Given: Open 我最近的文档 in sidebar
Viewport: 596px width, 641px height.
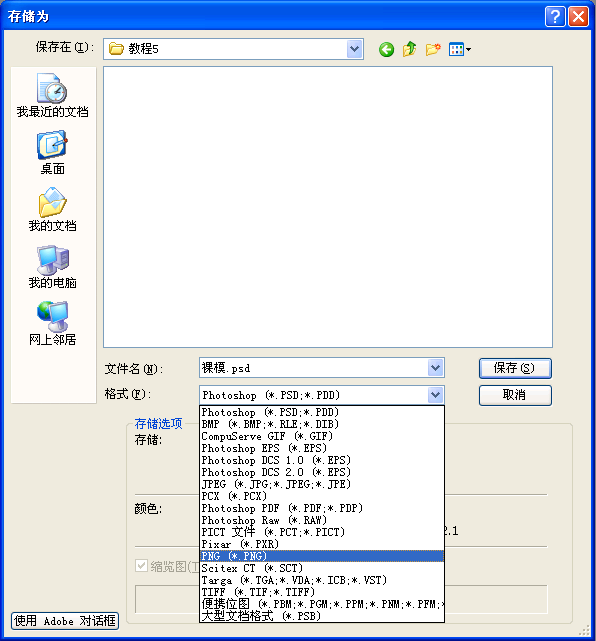Looking at the screenshot, I should click(x=52, y=95).
